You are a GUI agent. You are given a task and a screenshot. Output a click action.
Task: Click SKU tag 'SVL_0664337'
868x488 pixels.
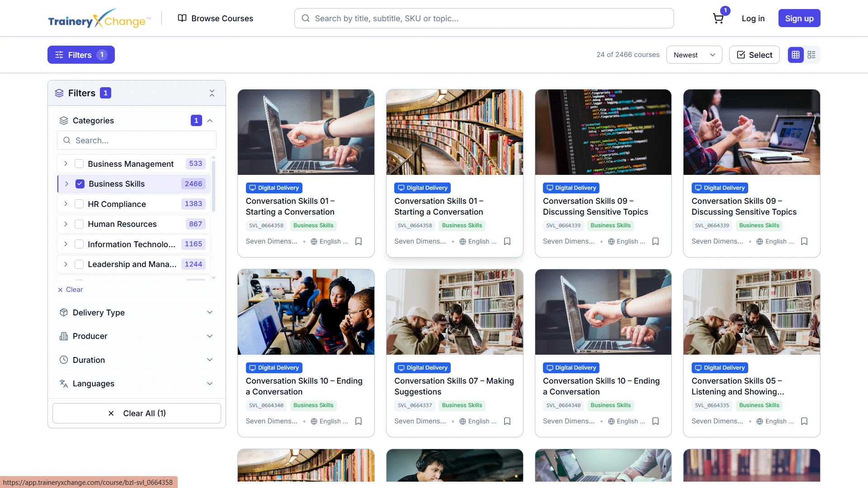pyautogui.click(x=415, y=405)
